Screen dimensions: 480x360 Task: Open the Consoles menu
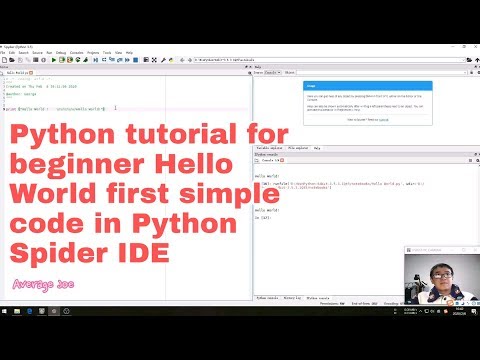77,53
